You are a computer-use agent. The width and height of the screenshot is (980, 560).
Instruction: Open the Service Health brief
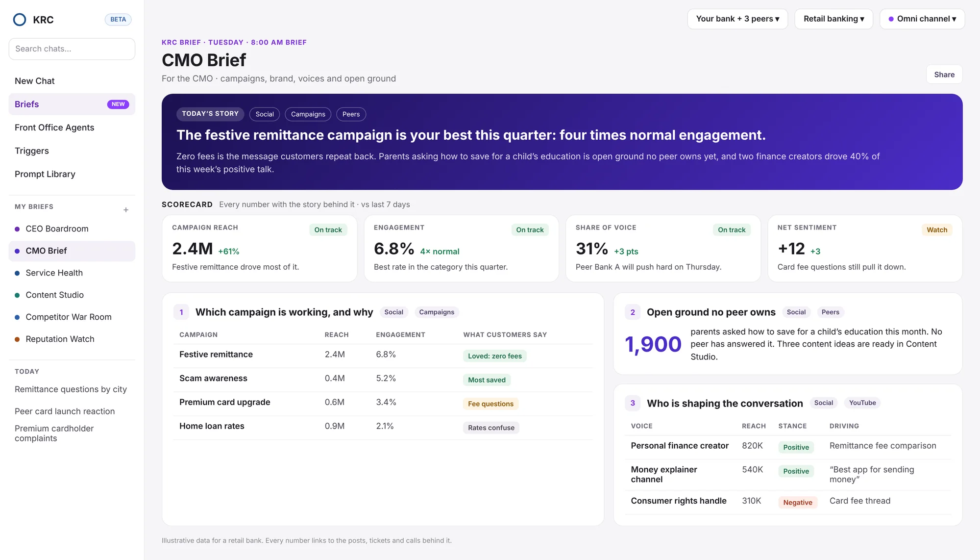[x=72, y=273]
